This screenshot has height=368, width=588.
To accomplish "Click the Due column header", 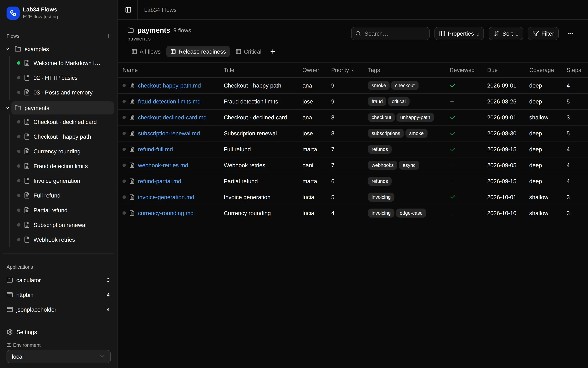I will (492, 70).
